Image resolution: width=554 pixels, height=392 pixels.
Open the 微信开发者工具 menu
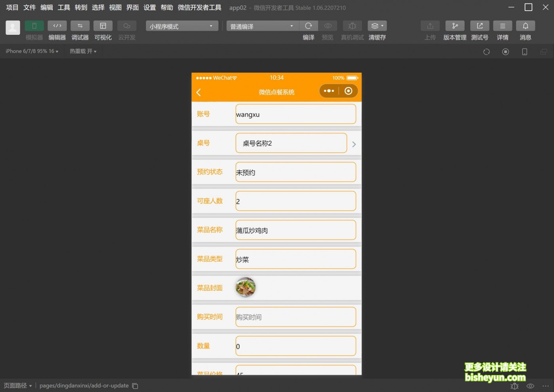point(199,8)
